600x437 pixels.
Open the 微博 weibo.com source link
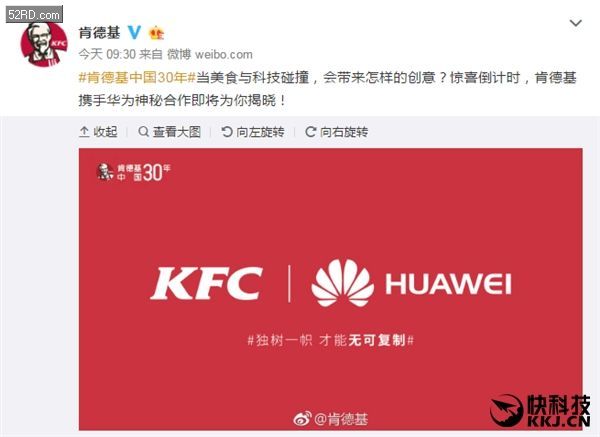pos(210,54)
